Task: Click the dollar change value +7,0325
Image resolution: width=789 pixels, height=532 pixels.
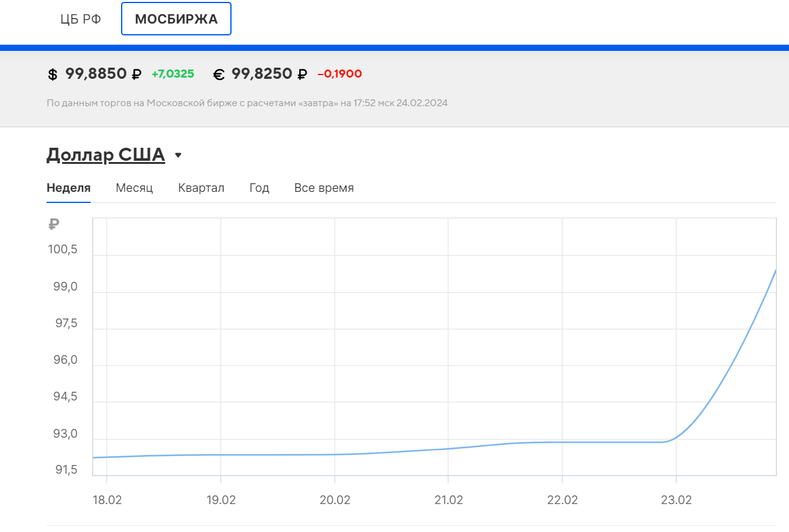Action: (x=173, y=74)
